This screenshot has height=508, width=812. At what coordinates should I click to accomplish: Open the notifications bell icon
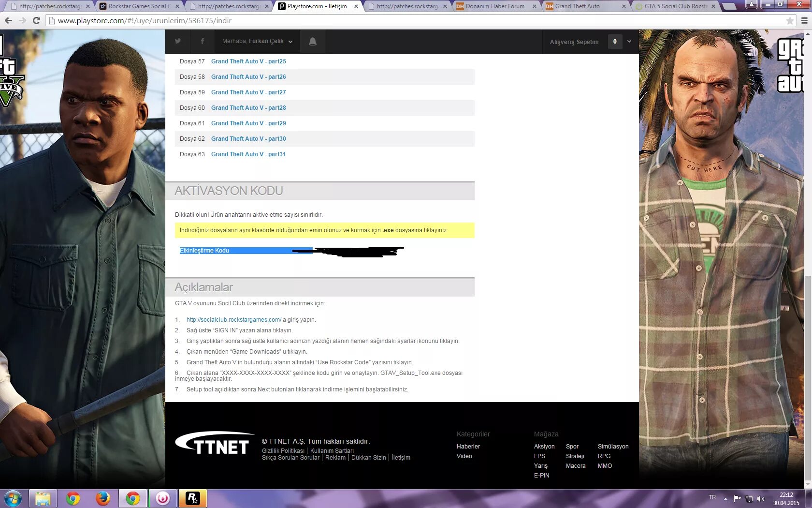313,42
